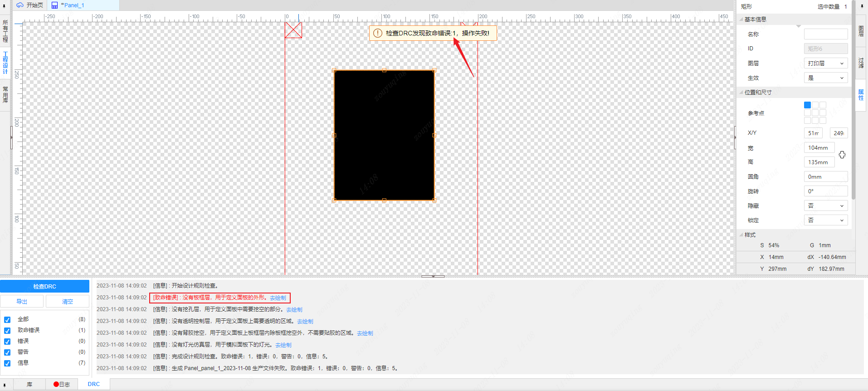Select the top-left 参考点 reference point
Image resolution: width=868 pixels, height=391 pixels.
pyautogui.click(x=807, y=105)
